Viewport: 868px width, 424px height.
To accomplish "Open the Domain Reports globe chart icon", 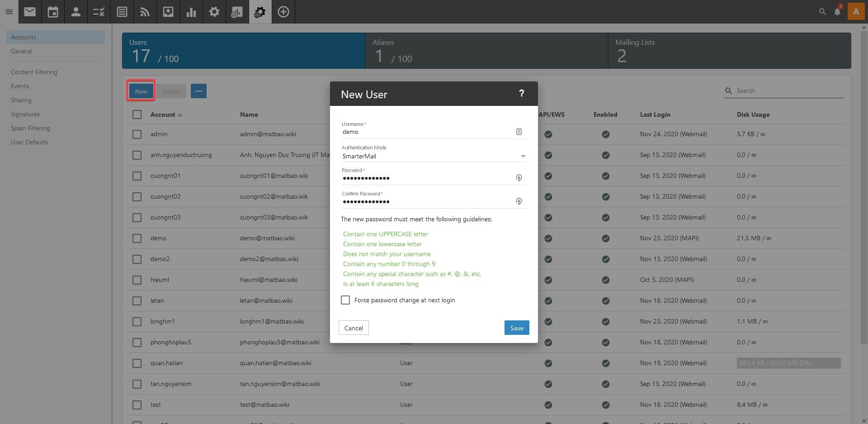I will 237,12.
